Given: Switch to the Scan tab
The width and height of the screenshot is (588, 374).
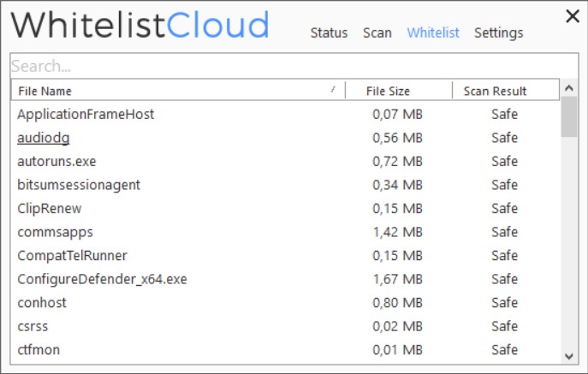Looking at the screenshot, I should pyautogui.click(x=377, y=33).
